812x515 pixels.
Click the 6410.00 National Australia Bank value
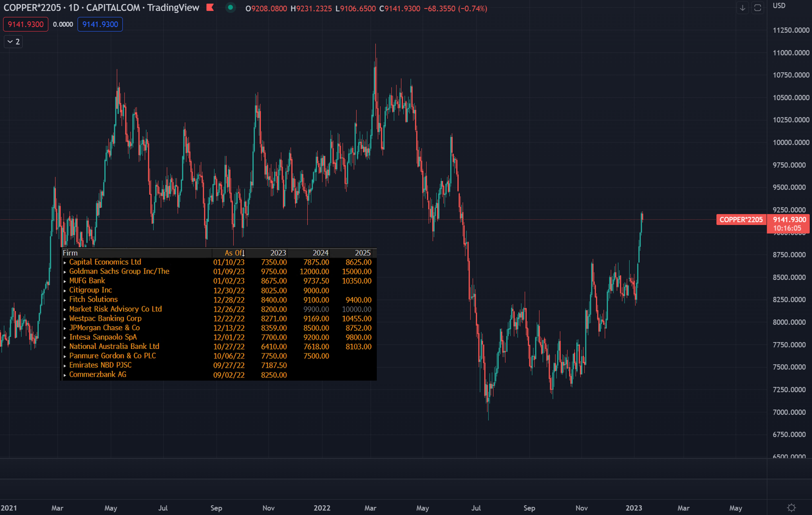point(274,347)
